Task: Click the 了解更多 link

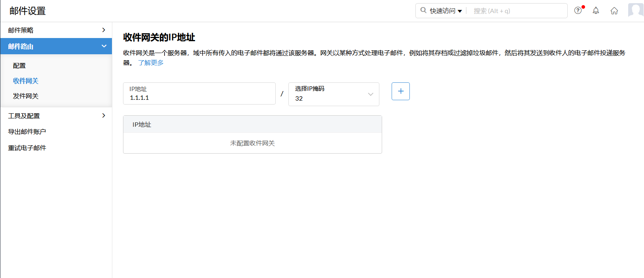Action: 151,63
